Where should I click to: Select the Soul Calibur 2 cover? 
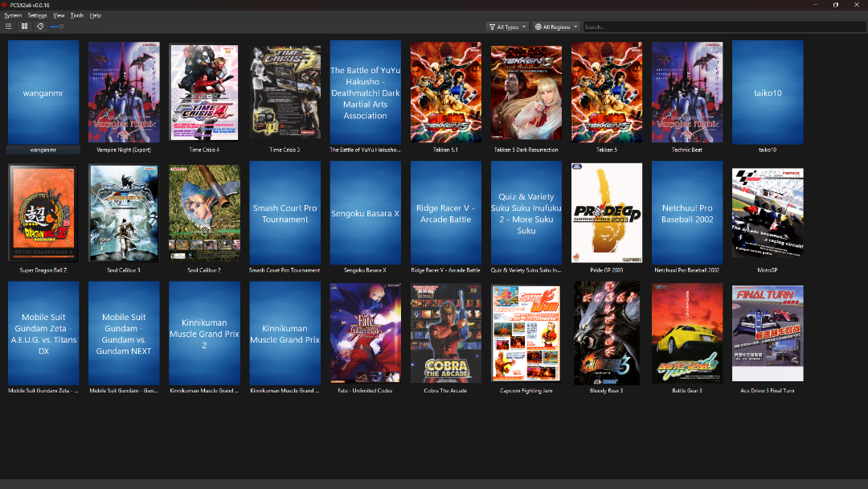204,213
